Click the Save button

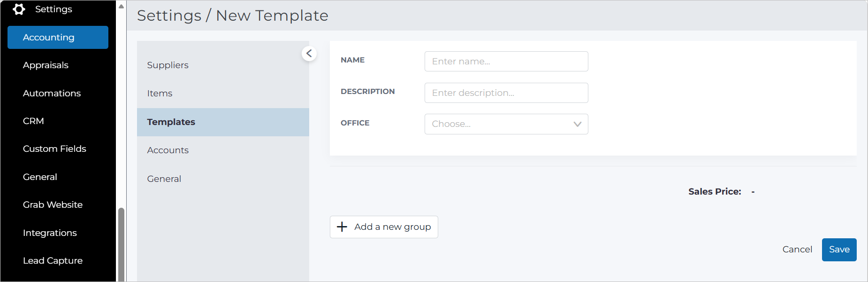[x=839, y=250]
